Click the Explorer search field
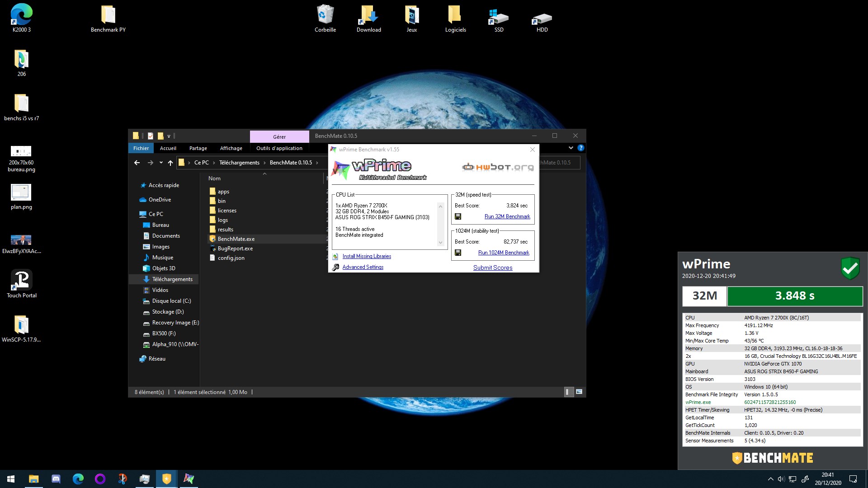 point(560,163)
